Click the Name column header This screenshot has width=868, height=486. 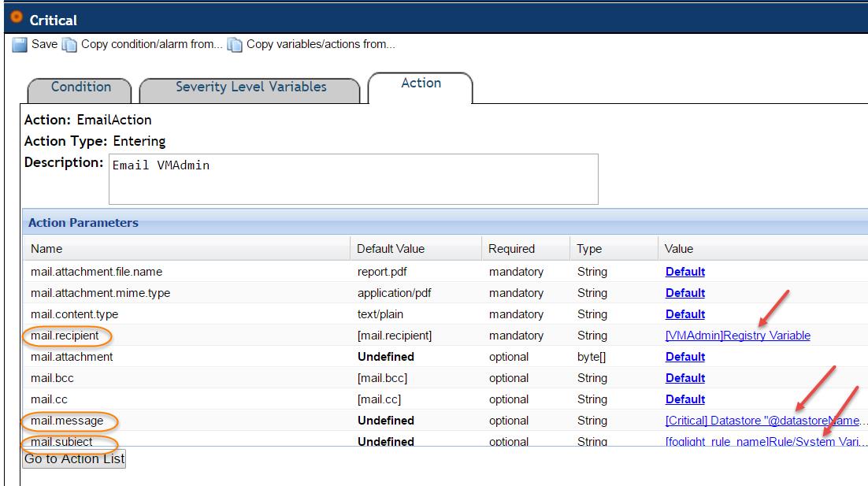pos(46,249)
